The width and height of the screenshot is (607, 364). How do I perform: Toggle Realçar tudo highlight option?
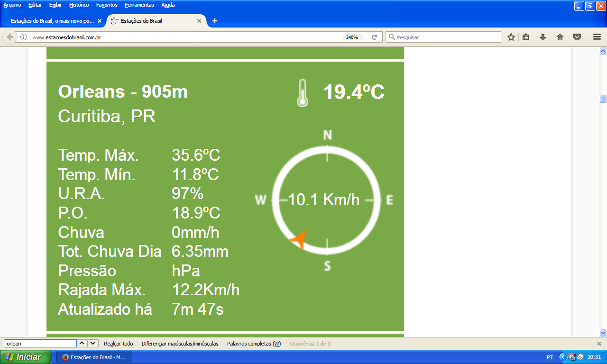[x=118, y=344]
